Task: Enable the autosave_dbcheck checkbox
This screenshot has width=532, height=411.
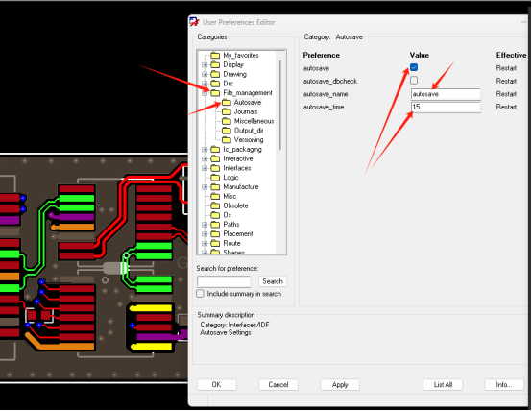Action: pyautogui.click(x=414, y=81)
